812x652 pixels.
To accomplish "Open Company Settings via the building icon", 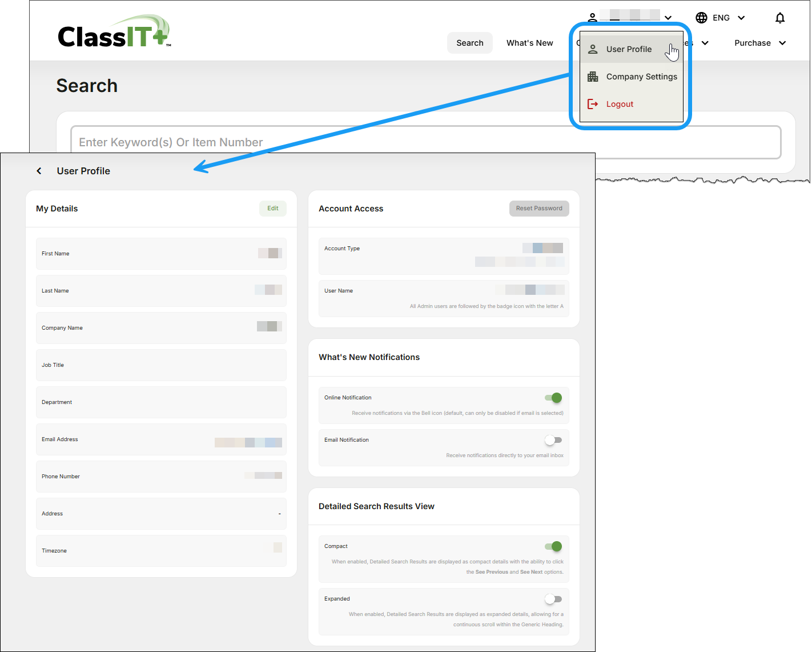I will [592, 76].
